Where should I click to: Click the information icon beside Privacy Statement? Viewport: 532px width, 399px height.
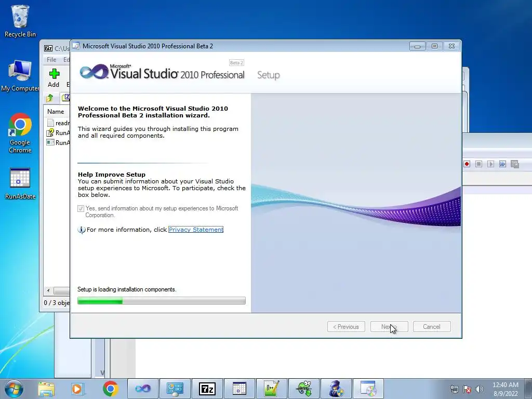(x=82, y=230)
